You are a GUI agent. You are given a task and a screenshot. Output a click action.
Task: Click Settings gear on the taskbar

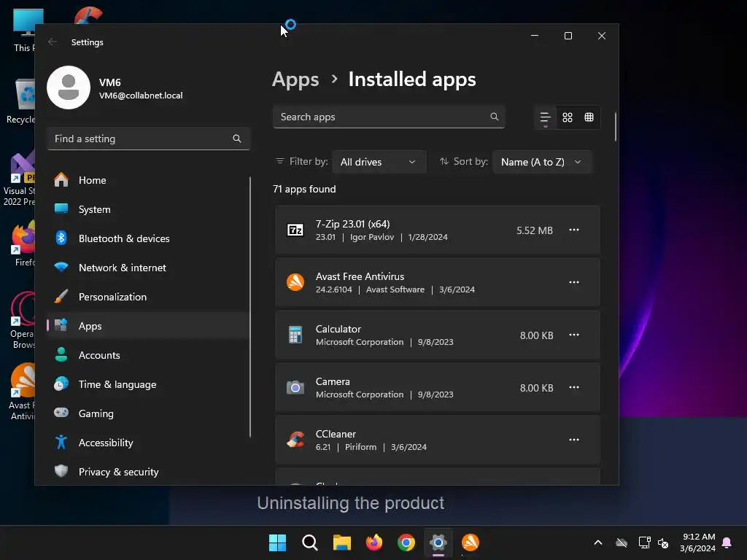click(x=438, y=542)
